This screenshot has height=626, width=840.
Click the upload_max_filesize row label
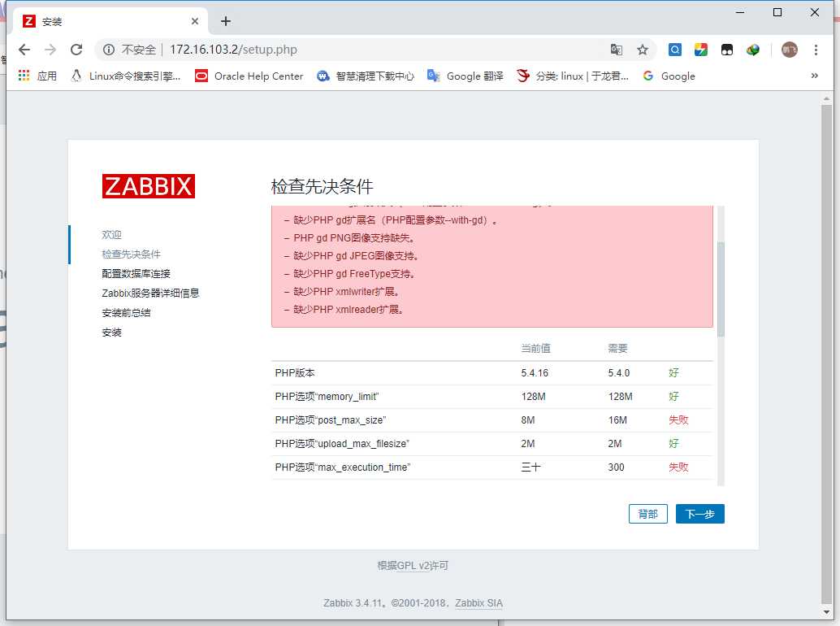point(342,444)
